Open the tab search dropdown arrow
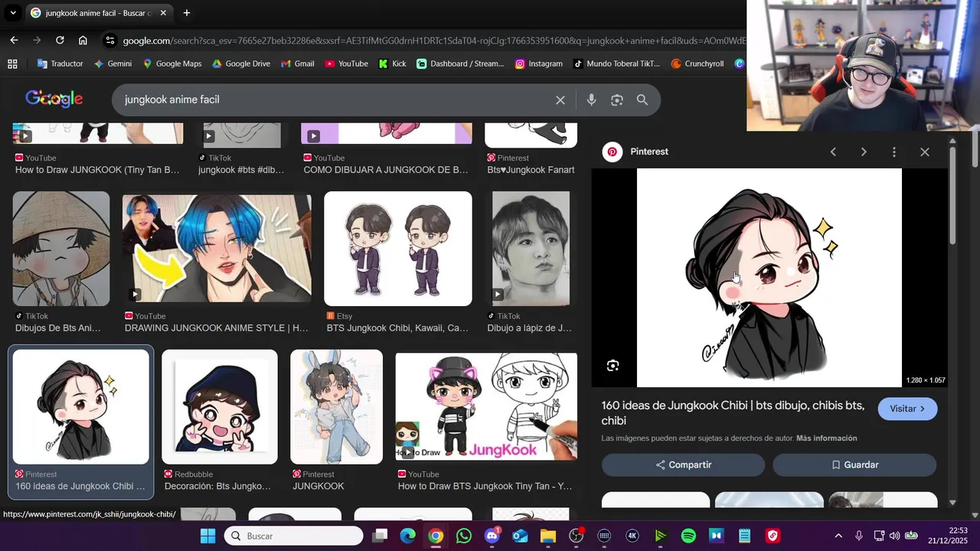Screen dimensions: 980x551 [13, 13]
